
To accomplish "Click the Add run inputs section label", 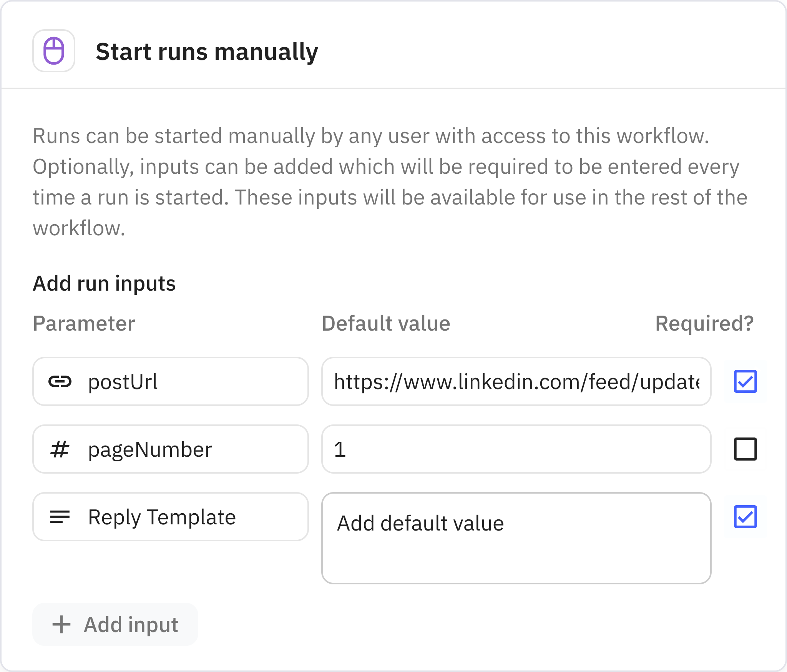I will (104, 284).
